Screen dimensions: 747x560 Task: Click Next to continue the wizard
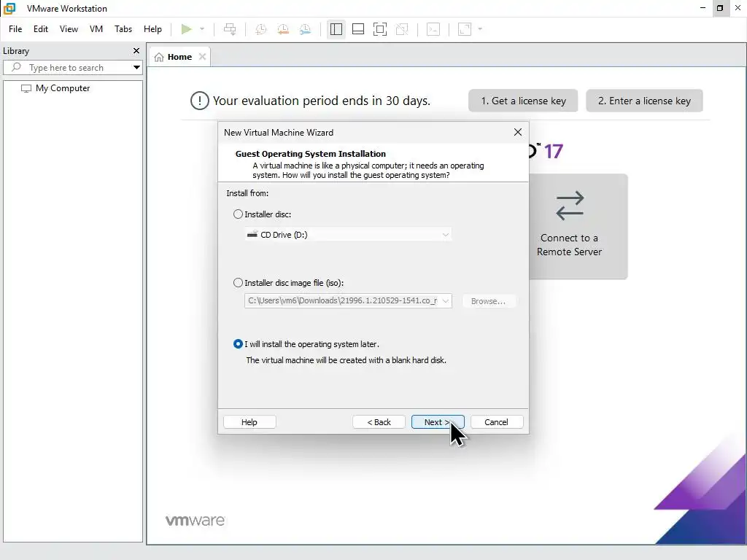point(438,422)
